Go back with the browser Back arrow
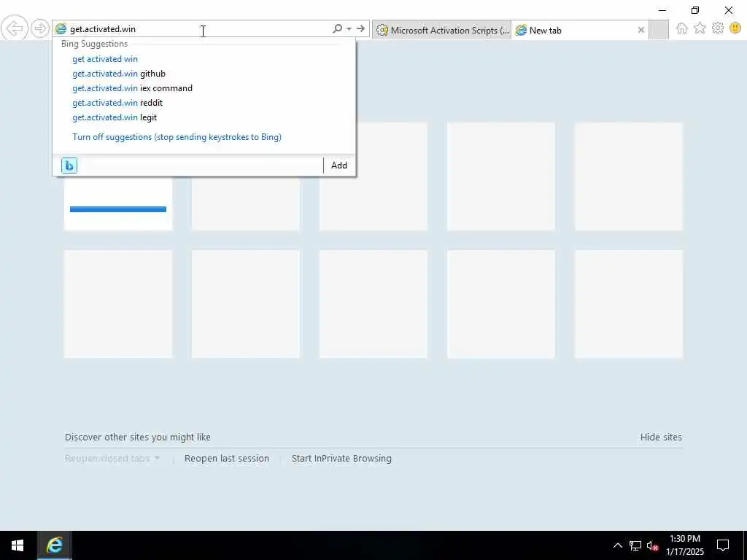Viewport: 747px width, 560px height. (x=15, y=28)
